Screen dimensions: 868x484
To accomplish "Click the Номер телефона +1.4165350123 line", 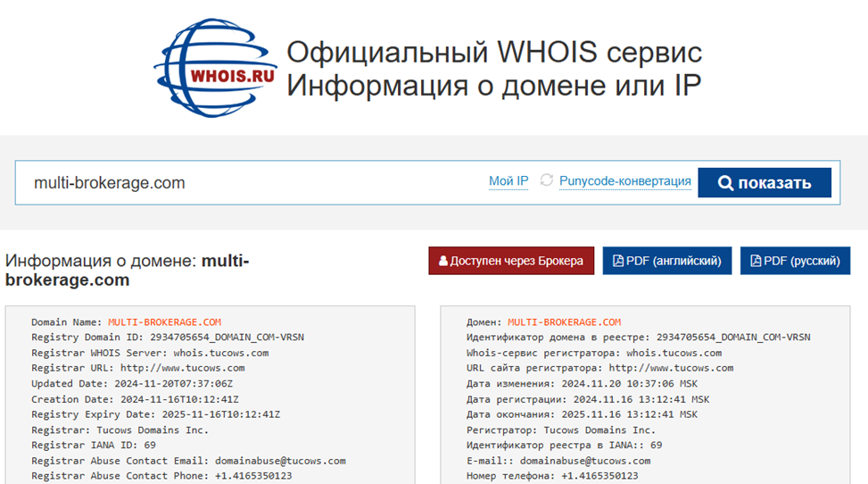I will (x=552, y=476).
